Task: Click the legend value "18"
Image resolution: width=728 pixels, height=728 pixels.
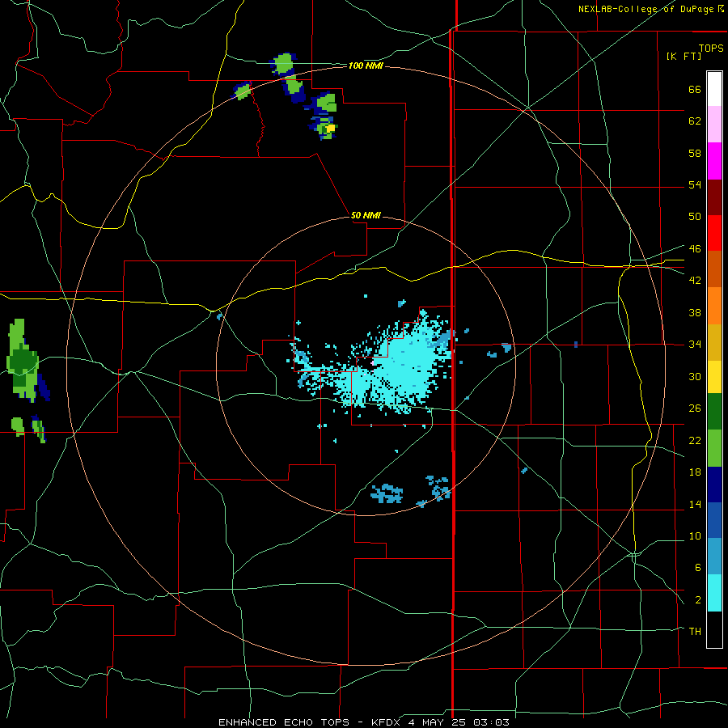Action: pyautogui.click(x=695, y=472)
